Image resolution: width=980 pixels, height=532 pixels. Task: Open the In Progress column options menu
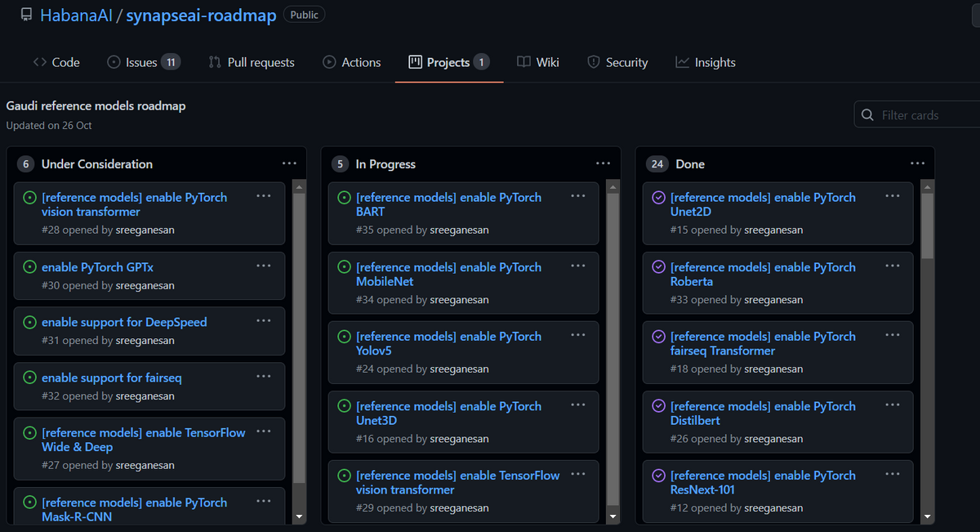pyautogui.click(x=603, y=163)
